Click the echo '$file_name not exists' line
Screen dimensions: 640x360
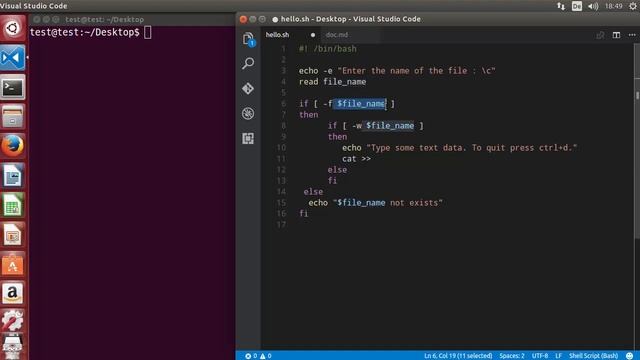point(375,203)
